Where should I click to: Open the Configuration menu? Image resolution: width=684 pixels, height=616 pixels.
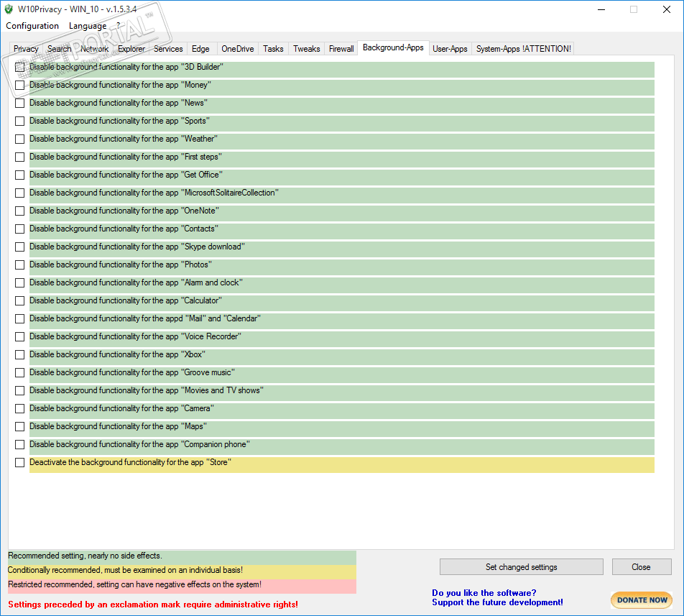coord(32,26)
